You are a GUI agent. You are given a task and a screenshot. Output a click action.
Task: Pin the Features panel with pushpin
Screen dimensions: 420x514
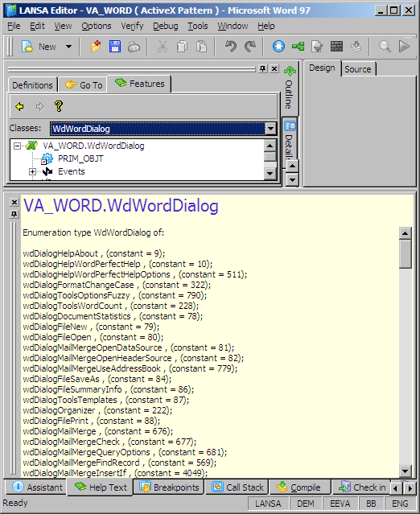pos(262,68)
